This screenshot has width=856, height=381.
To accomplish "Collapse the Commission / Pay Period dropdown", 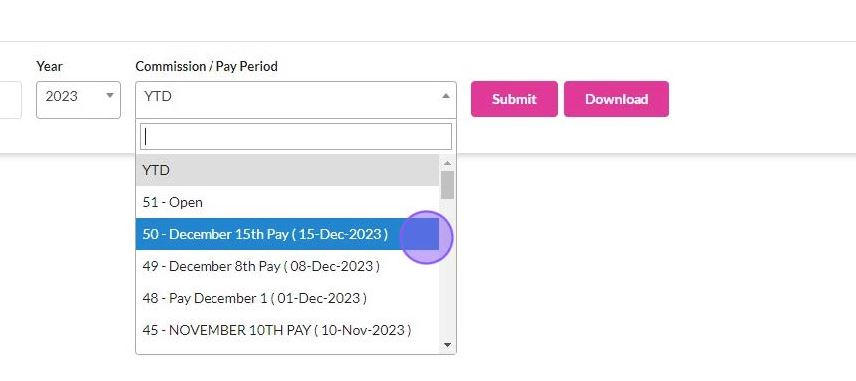I will (x=296, y=99).
